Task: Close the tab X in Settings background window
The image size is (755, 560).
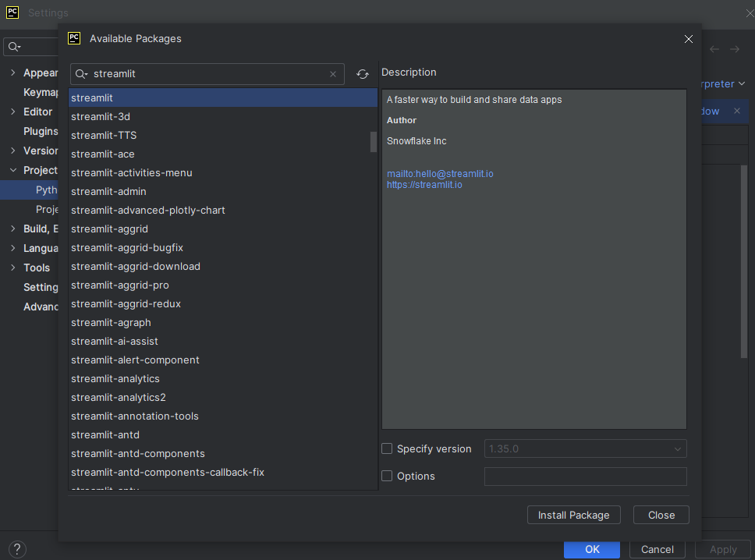Action: pyautogui.click(x=737, y=111)
